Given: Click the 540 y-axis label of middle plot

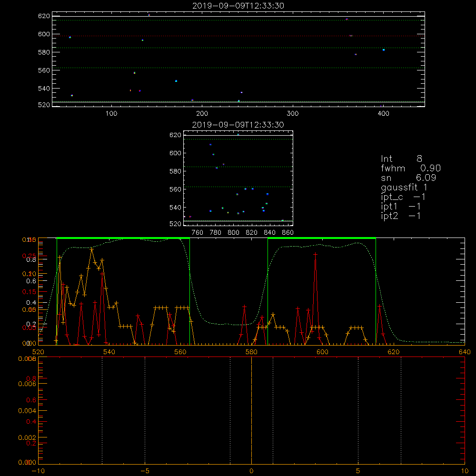Looking at the screenshot, I should click(x=175, y=208).
